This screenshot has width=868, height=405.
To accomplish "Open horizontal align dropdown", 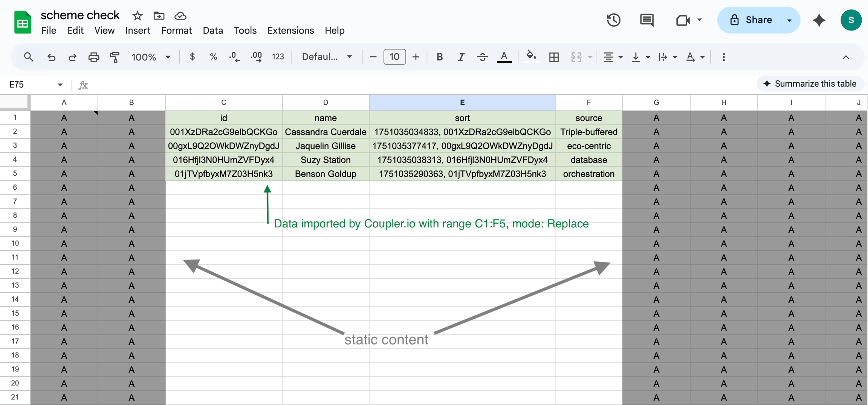I will click(613, 57).
